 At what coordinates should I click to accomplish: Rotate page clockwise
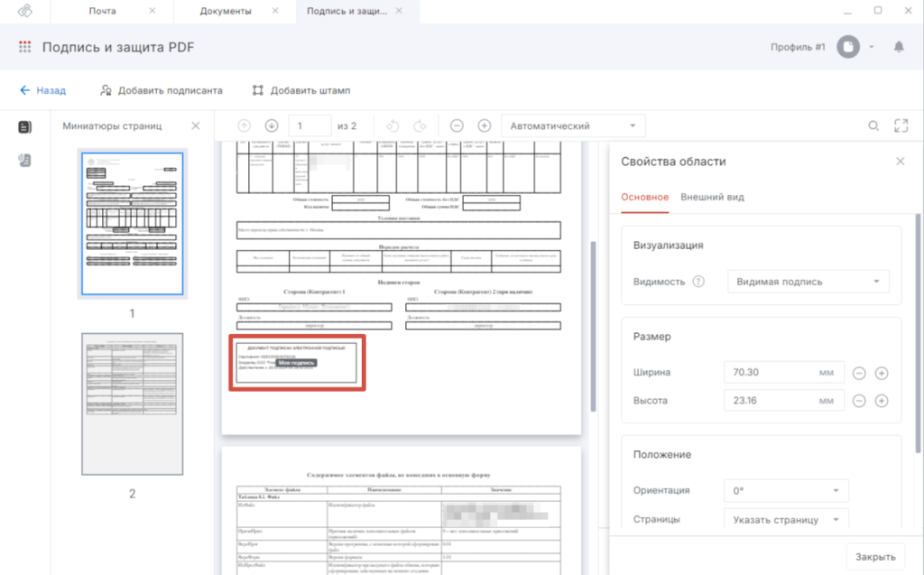pyautogui.click(x=420, y=125)
